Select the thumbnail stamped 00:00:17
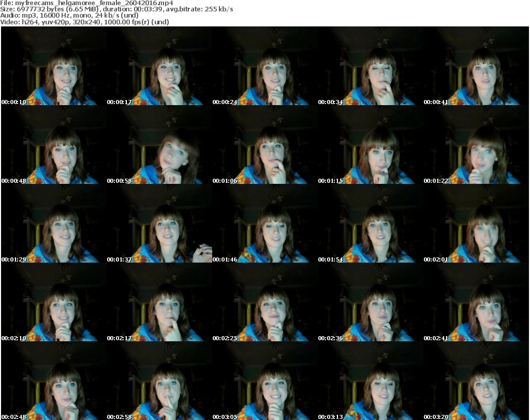The width and height of the screenshot is (530, 420). coord(159,66)
